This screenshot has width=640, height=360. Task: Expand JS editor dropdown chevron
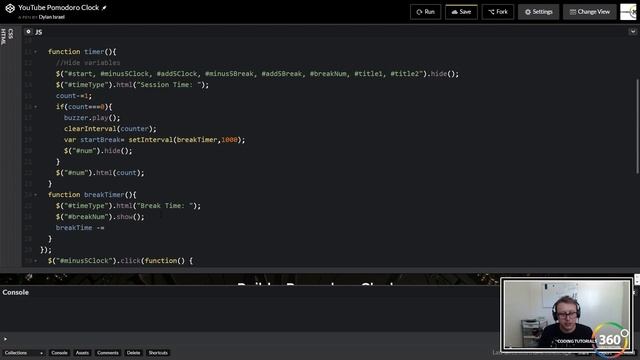pos(633,31)
